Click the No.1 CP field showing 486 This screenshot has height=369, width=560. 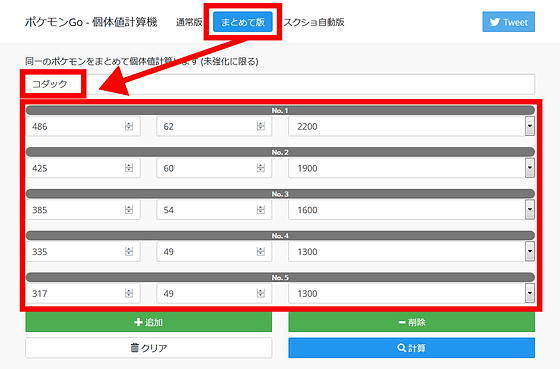(x=83, y=126)
